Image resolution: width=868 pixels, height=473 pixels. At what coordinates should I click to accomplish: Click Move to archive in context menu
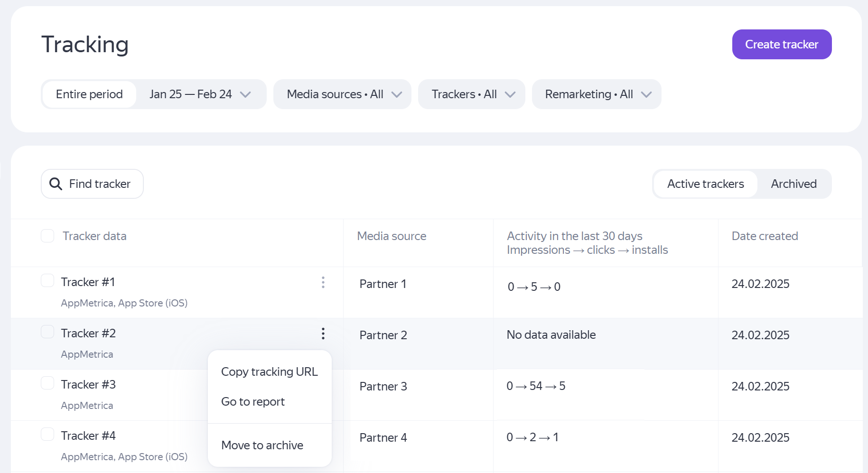click(262, 445)
